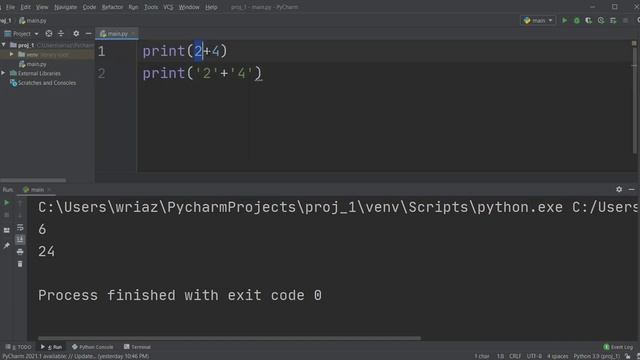
Task: Click the editor inspection indicator at top right
Action: [x=634, y=43]
